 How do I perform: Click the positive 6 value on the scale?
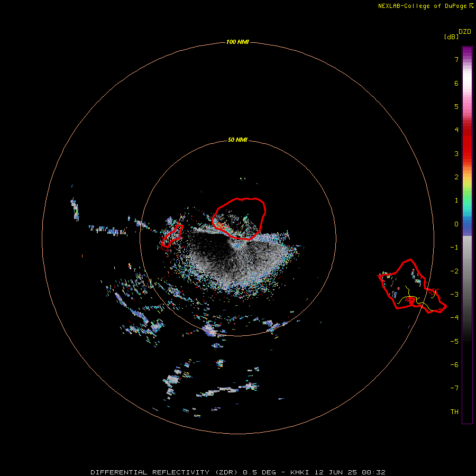456,83
